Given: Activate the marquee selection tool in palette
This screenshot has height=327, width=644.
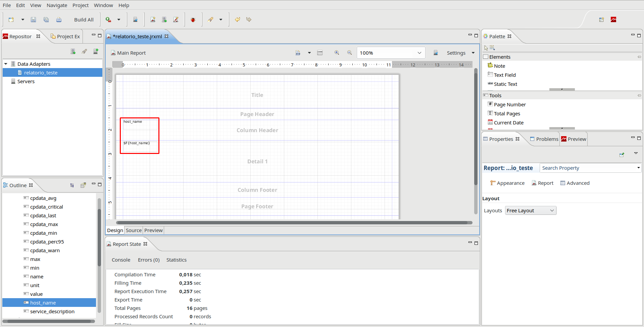Looking at the screenshot, I should point(492,48).
